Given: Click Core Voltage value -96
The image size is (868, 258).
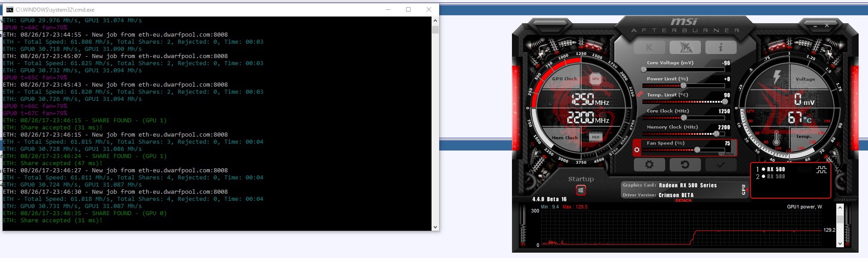Looking at the screenshot, I should tap(726, 63).
